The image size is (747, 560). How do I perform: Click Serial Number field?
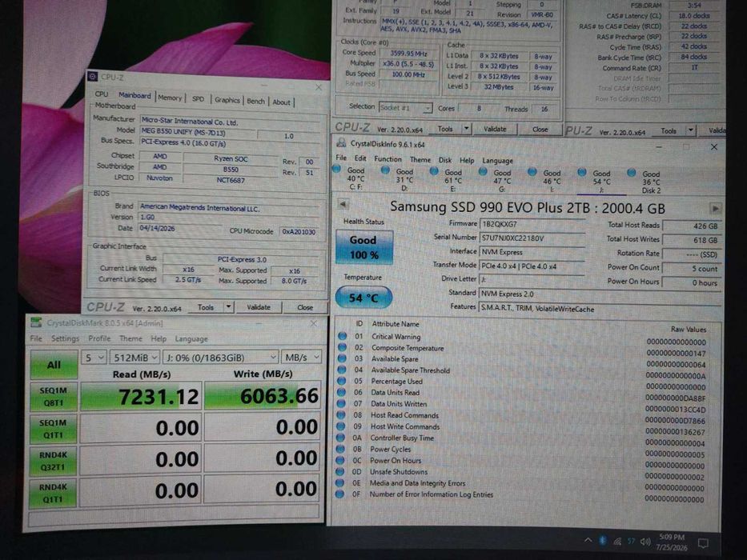532,238
